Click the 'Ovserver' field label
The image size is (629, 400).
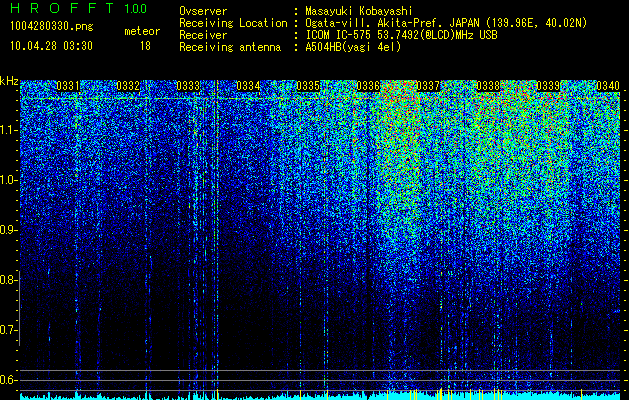[203, 11]
